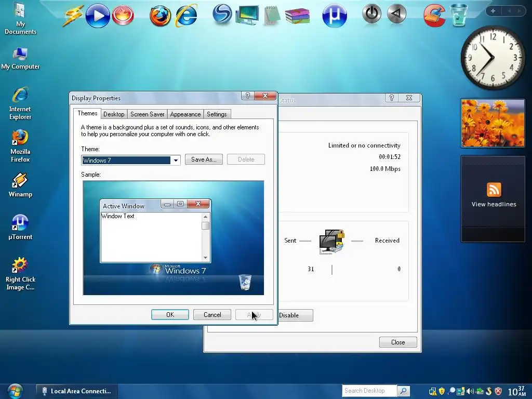Click Cancel in Display Properties

click(x=212, y=314)
